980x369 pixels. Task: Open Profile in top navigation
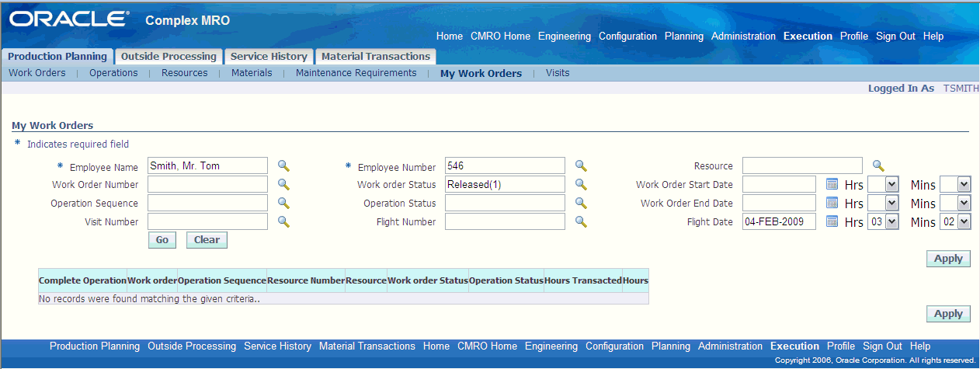tap(854, 36)
